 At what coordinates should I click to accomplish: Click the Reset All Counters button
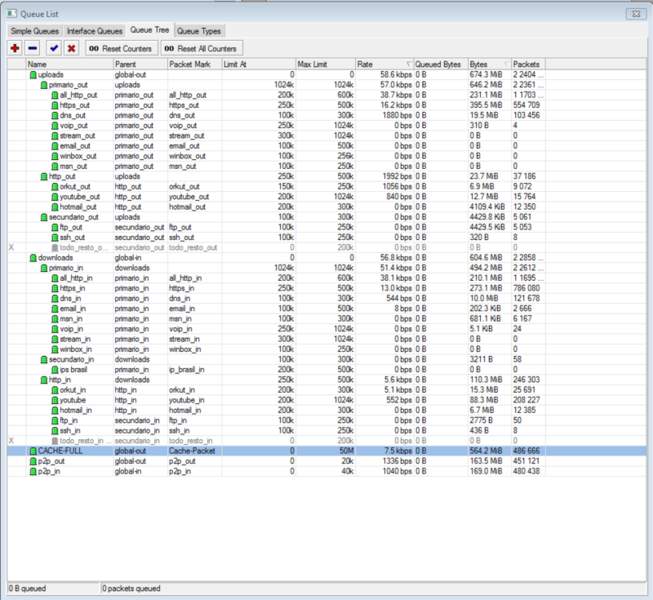pyautogui.click(x=202, y=48)
